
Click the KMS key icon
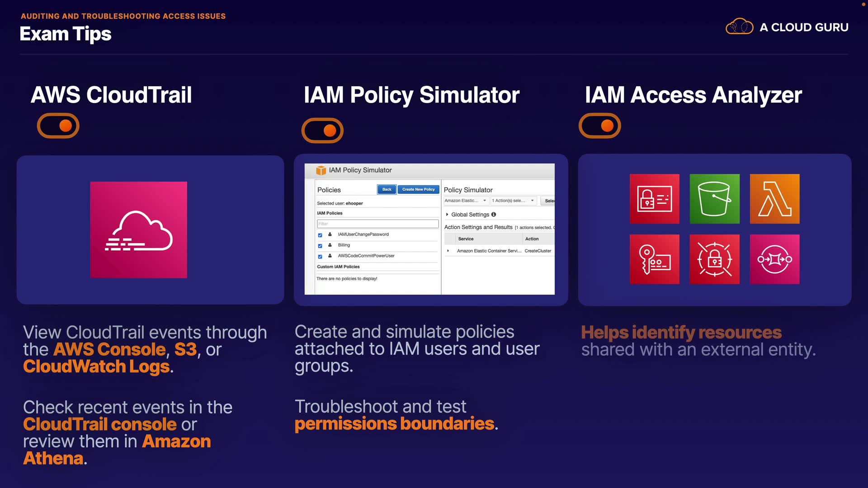[x=654, y=259]
